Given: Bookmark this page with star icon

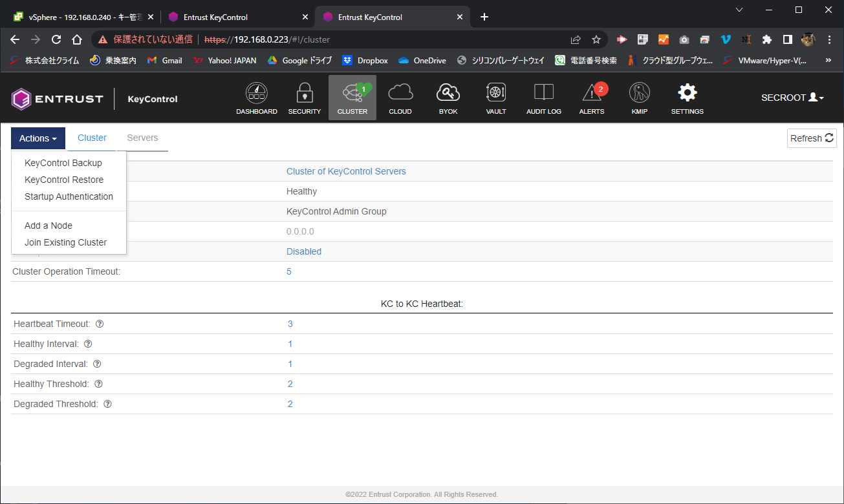Looking at the screenshot, I should pyautogui.click(x=596, y=39).
